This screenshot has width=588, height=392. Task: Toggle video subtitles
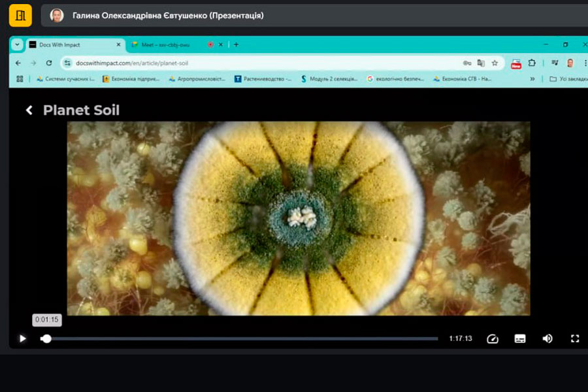[520, 338]
